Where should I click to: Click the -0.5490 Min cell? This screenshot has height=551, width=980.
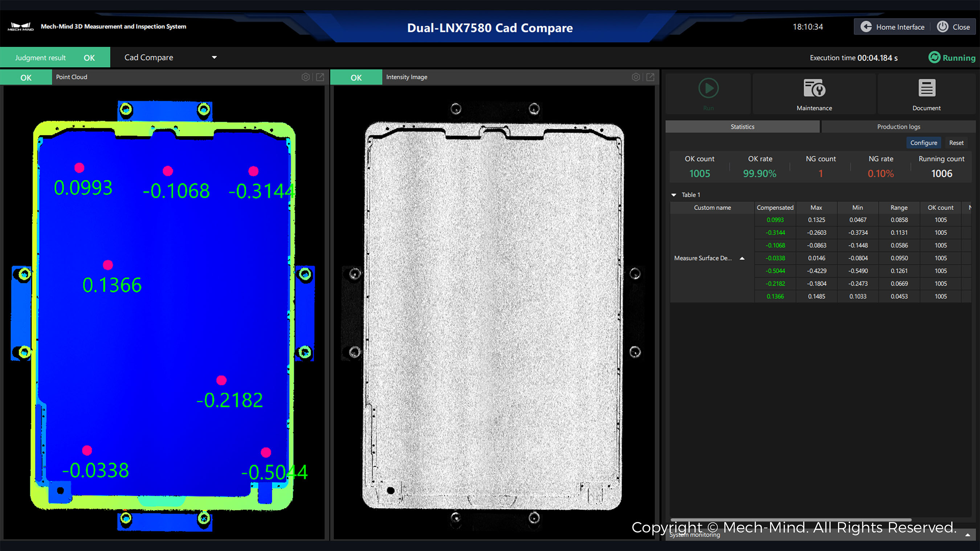coord(857,271)
